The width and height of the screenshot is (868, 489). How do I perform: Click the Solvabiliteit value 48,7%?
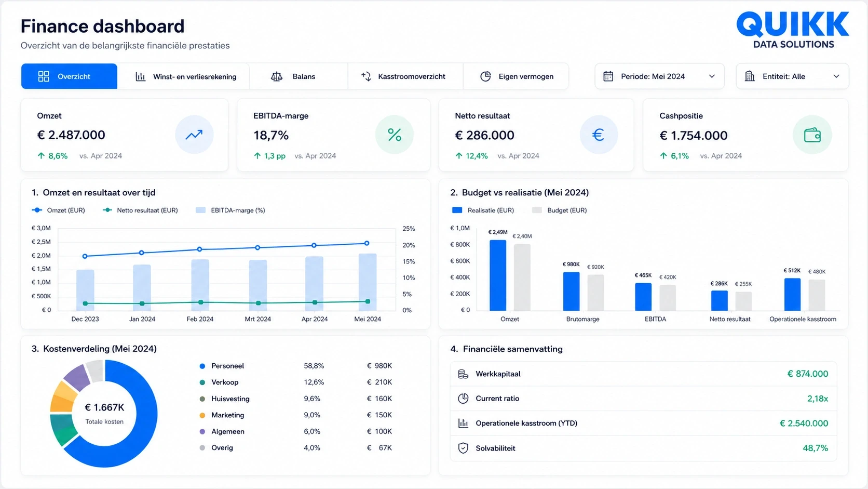coord(816,448)
